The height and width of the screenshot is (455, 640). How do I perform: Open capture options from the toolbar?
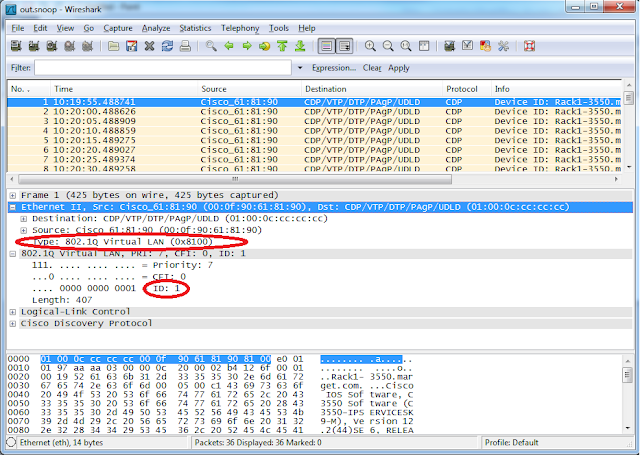tap(34, 46)
